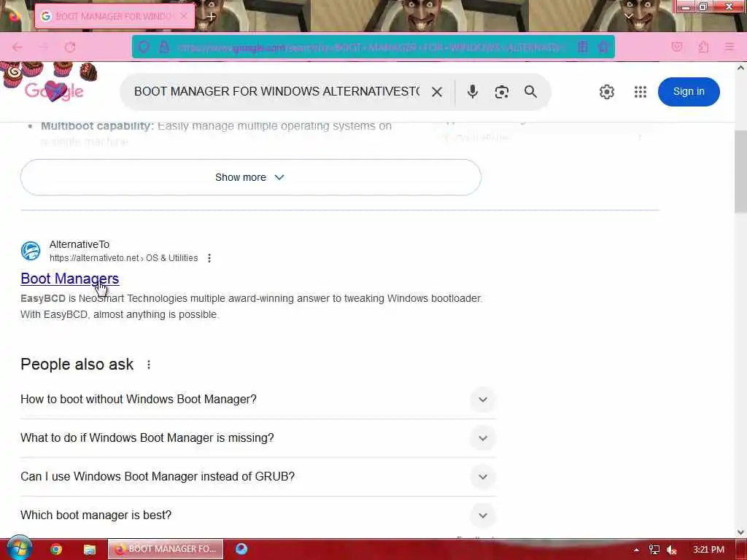Bookmark this page with the star
This screenshot has width=747, height=560.
tap(603, 47)
